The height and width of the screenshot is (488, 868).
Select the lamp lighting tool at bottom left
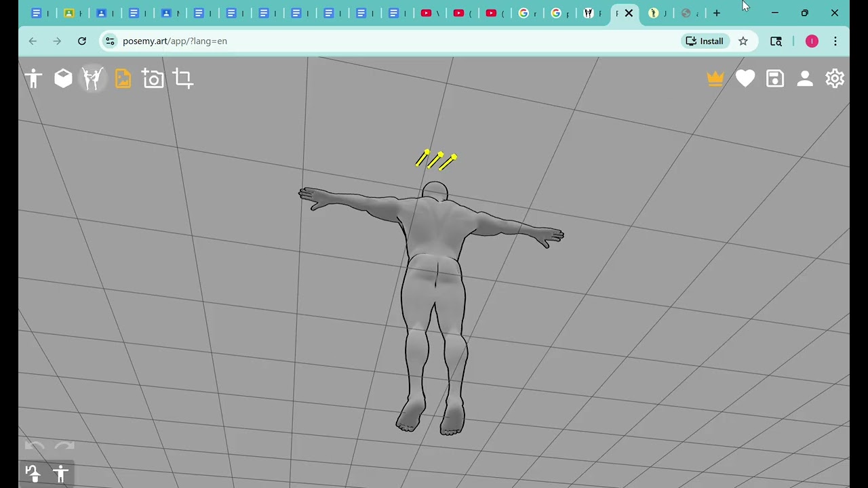pos(32,474)
